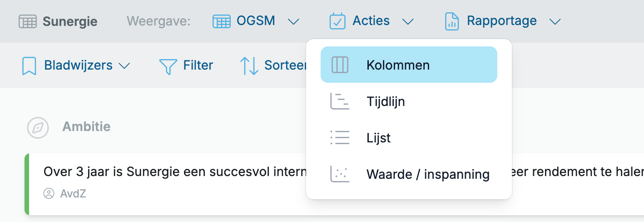Expand the Bladwijzers chevron
644x222 pixels.
click(124, 66)
